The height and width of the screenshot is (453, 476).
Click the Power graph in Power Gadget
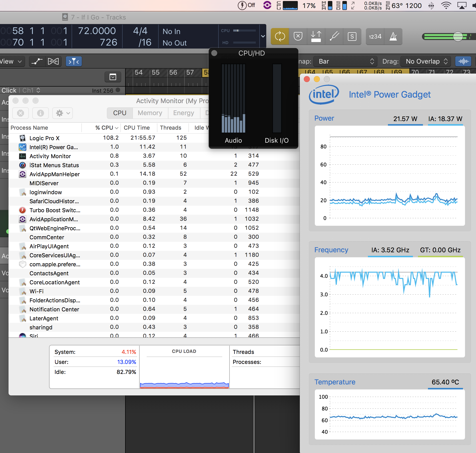pyautogui.click(x=390, y=176)
